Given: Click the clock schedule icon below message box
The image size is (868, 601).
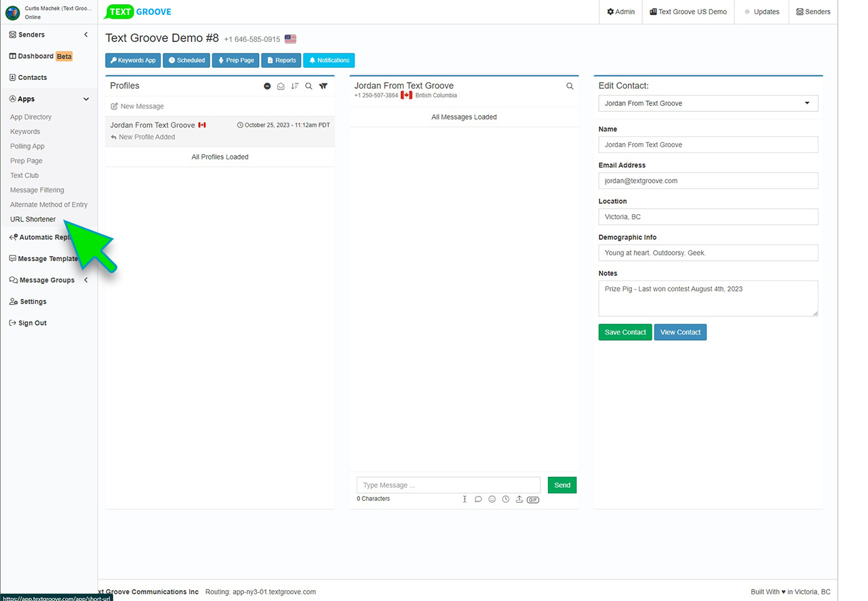Looking at the screenshot, I should tap(505, 499).
